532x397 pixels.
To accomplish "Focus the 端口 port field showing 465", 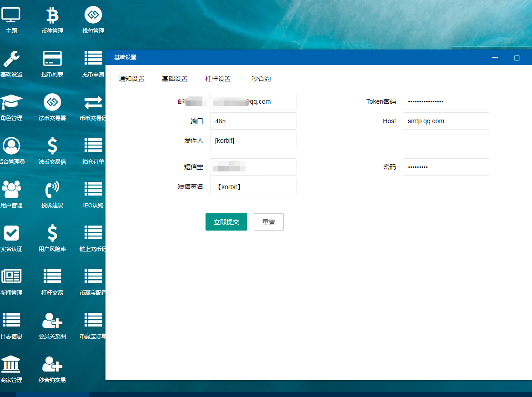I will pos(253,121).
